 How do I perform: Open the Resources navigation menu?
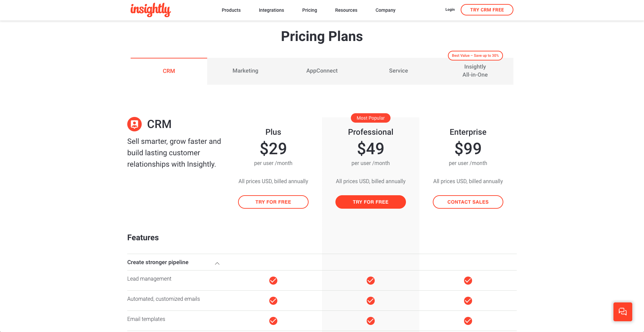tap(346, 10)
